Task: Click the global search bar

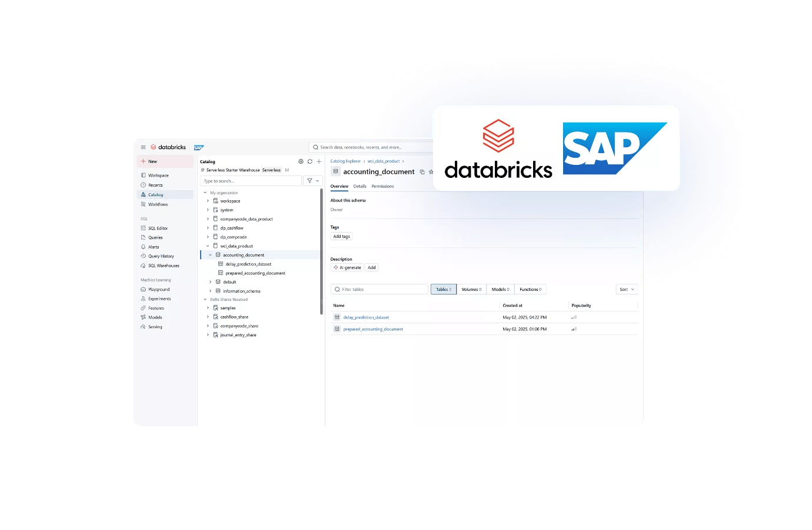Action: coord(371,147)
